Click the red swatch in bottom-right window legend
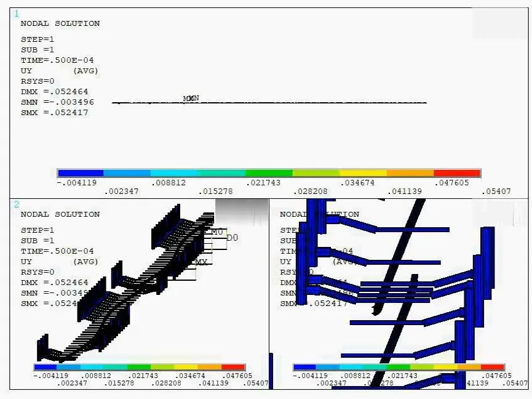Viewport: 532px width, 399px height. click(492, 367)
